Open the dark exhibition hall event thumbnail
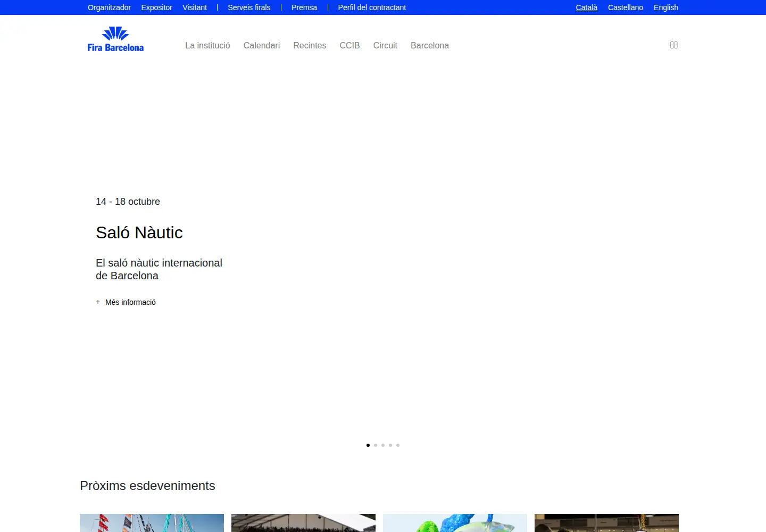This screenshot has width=766, height=532. [x=606, y=523]
